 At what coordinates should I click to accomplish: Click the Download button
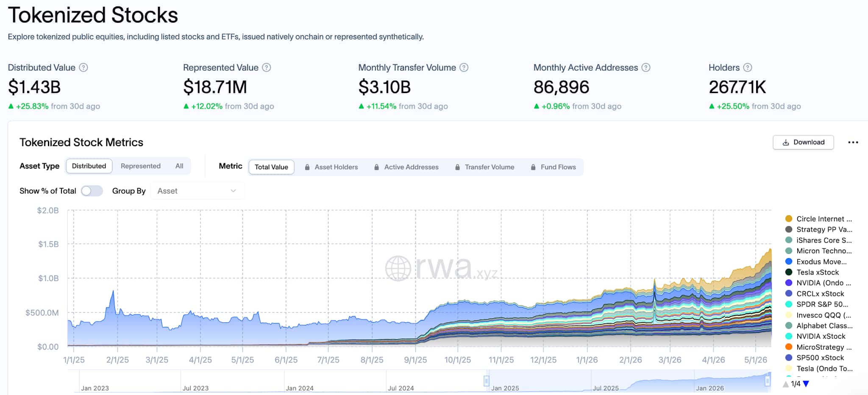tap(803, 142)
